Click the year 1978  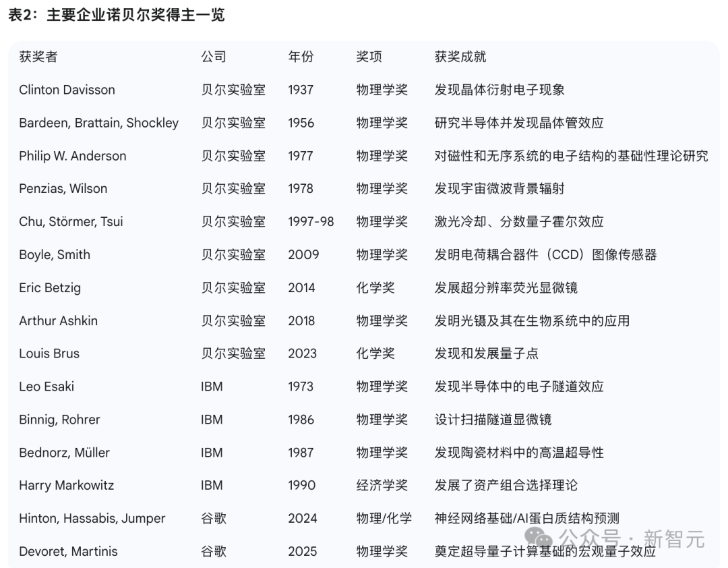coord(301,189)
